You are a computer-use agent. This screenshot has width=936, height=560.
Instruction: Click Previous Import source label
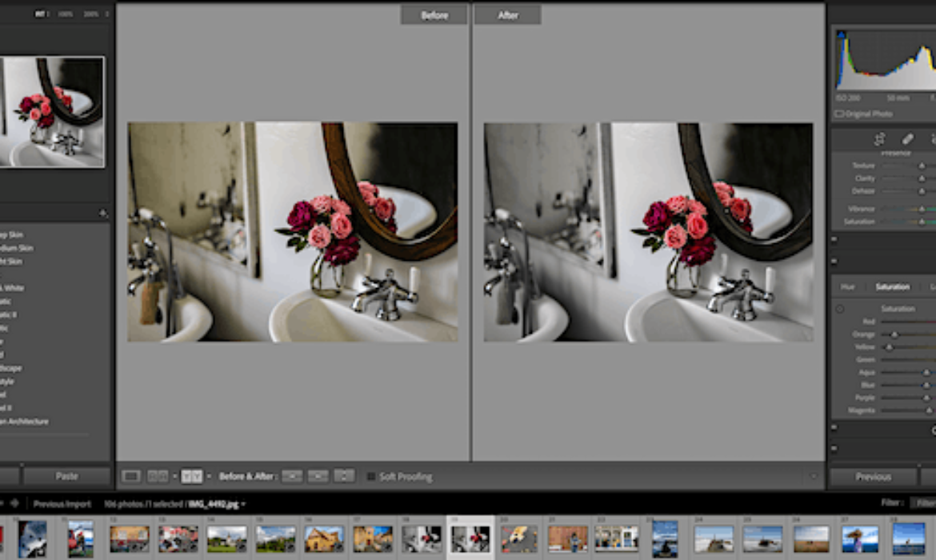click(62, 504)
